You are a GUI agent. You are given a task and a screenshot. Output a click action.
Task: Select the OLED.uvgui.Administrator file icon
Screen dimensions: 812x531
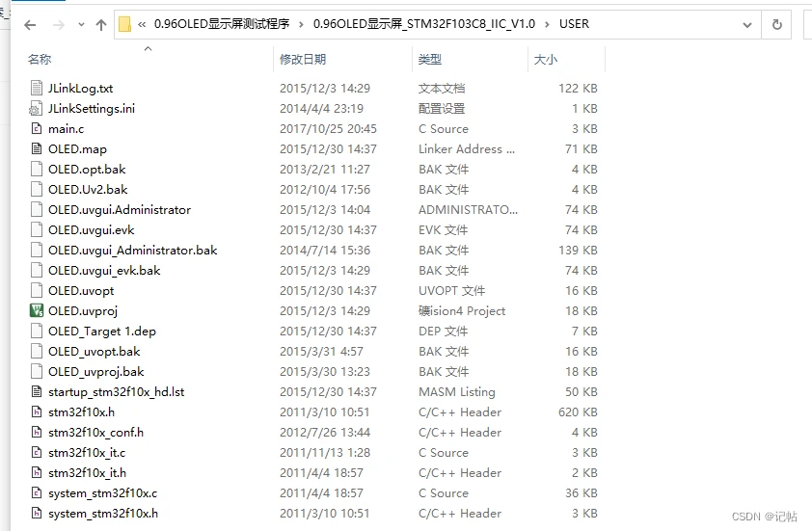click(x=37, y=209)
